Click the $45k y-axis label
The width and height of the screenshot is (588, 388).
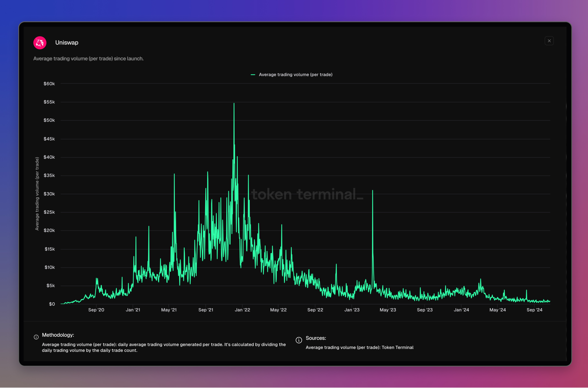(49, 139)
